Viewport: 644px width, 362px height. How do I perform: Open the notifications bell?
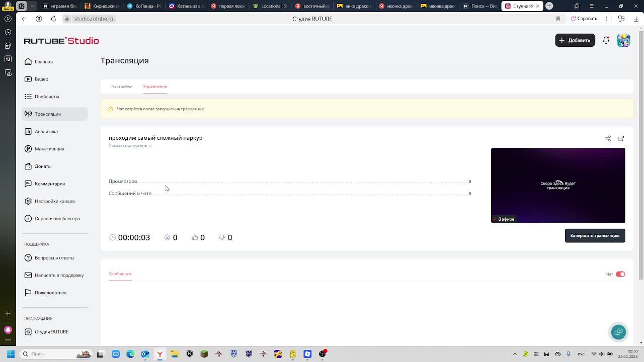(x=606, y=40)
